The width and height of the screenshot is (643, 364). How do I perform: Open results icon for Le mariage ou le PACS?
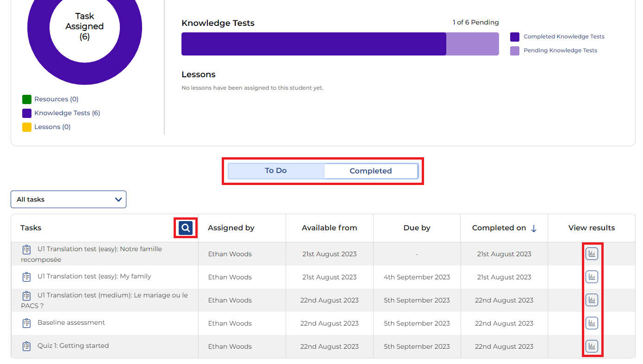(592, 300)
